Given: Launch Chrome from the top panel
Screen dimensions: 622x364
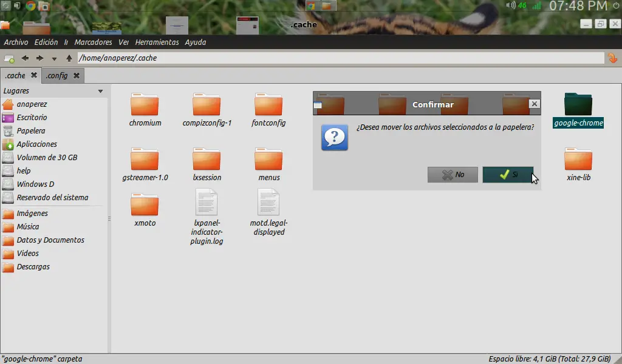Looking at the screenshot, I should coord(30,5).
